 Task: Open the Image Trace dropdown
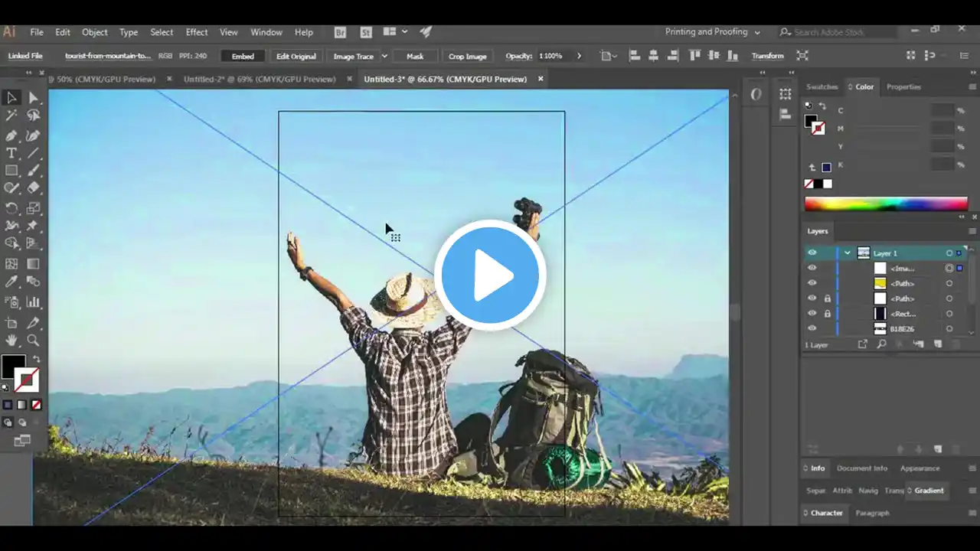click(384, 55)
